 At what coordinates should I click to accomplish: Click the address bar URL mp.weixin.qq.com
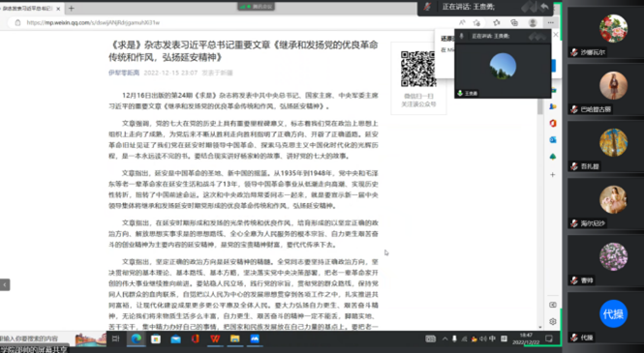pyautogui.click(x=93, y=22)
